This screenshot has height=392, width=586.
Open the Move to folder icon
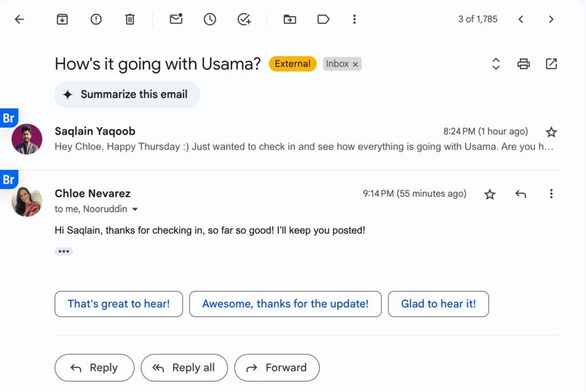click(x=290, y=19)
